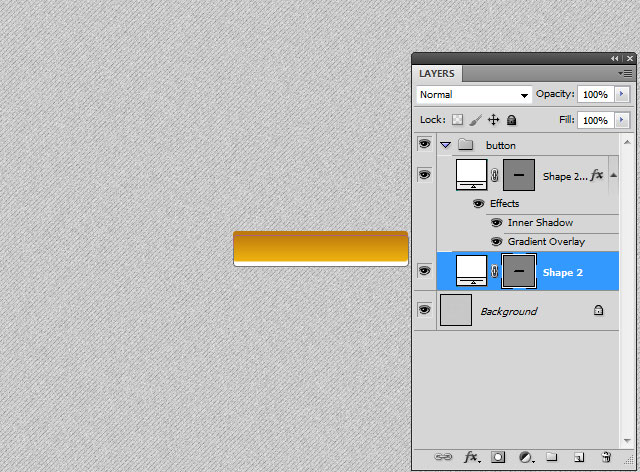640x472 pixels.
Task: Toggle the Lock all padlock icon
Action: click(x=511, y=120)
